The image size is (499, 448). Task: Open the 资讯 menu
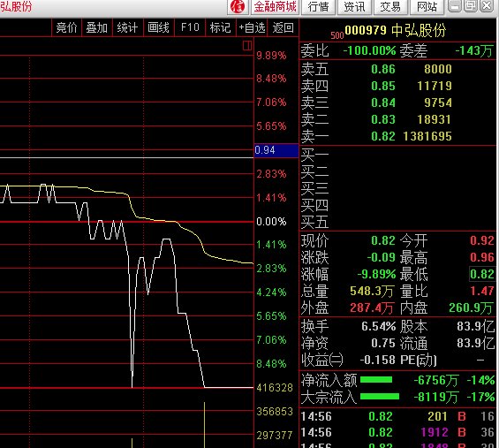coord(354,6)
